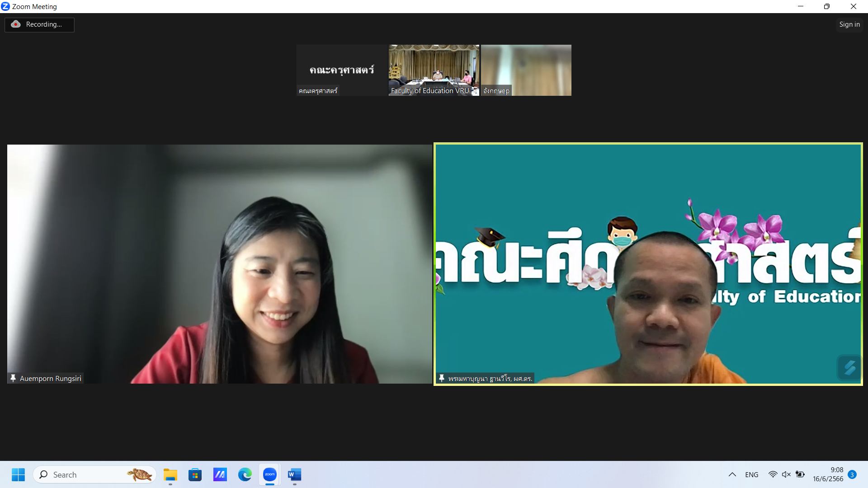Switch the ENG input language indicator

[x=751, y=474]
